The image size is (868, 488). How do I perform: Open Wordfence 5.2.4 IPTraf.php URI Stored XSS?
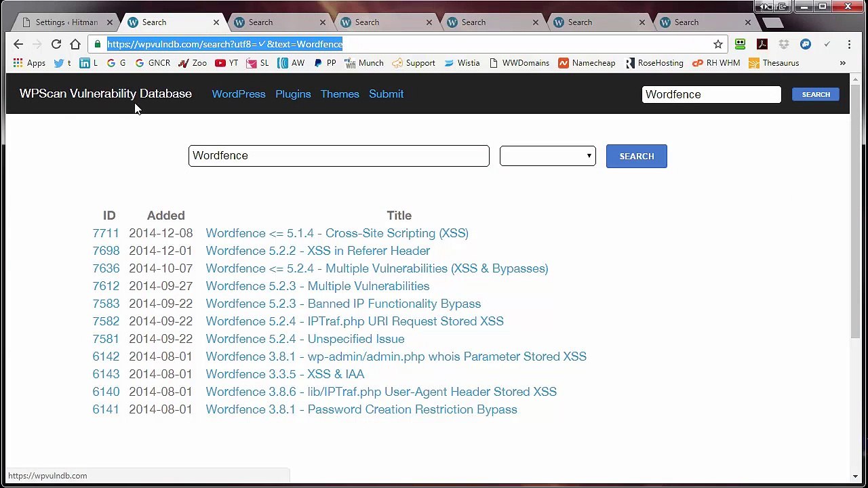(x=355, y=321)
